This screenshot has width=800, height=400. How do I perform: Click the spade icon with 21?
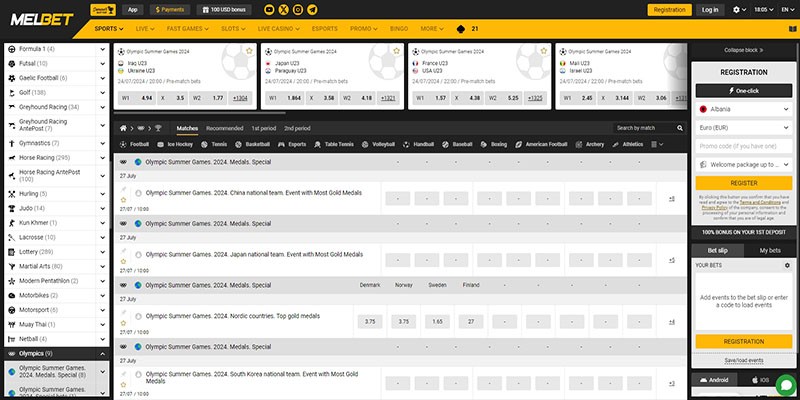click(x=467, y=29)
